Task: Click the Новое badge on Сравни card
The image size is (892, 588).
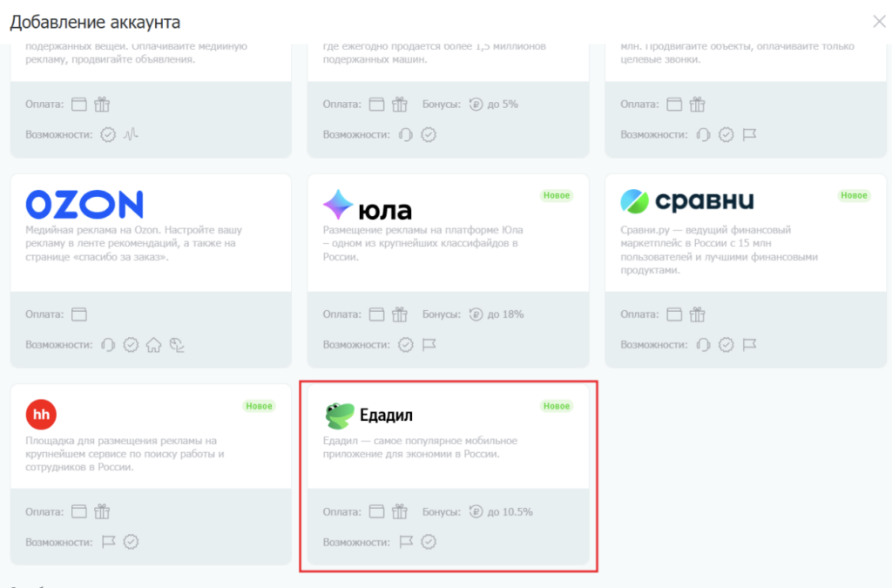Action: point(854,196)
